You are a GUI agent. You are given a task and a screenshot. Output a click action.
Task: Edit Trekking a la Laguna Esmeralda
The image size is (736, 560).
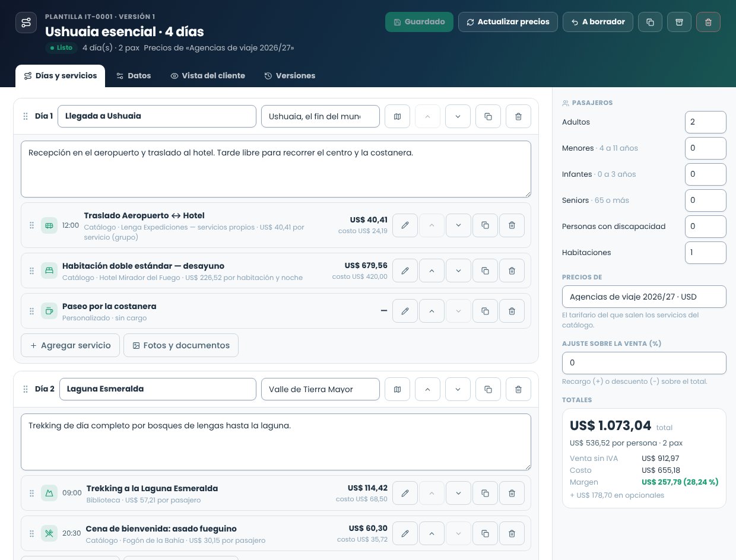click(x=405, y=493)
